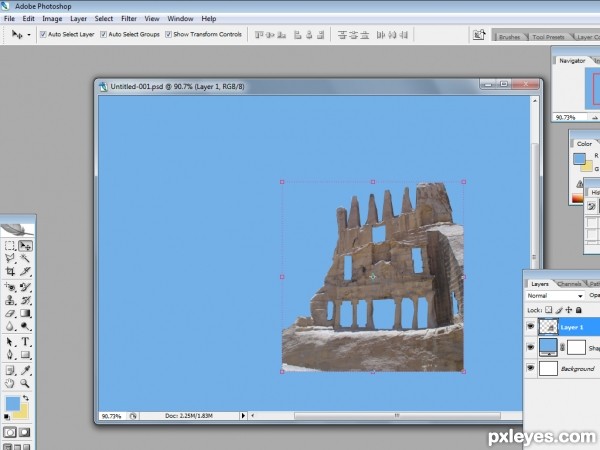Open the file browser palette icon

coord(479,35)
